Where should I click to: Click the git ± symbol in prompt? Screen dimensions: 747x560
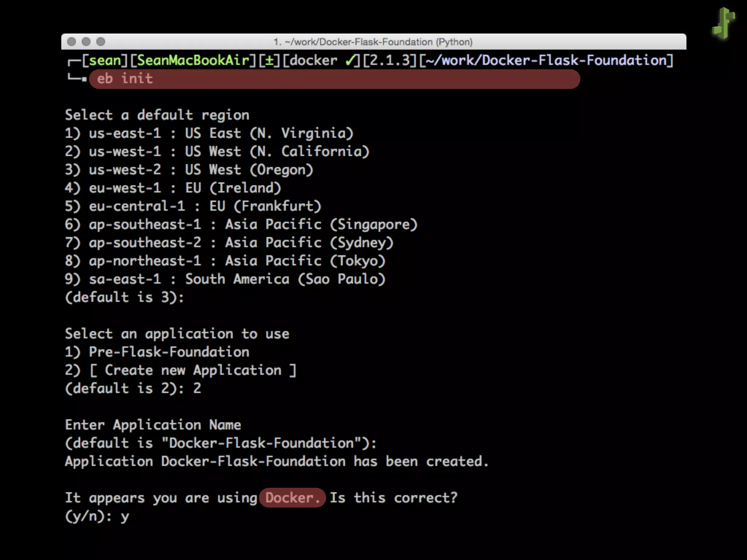point(270,61)
